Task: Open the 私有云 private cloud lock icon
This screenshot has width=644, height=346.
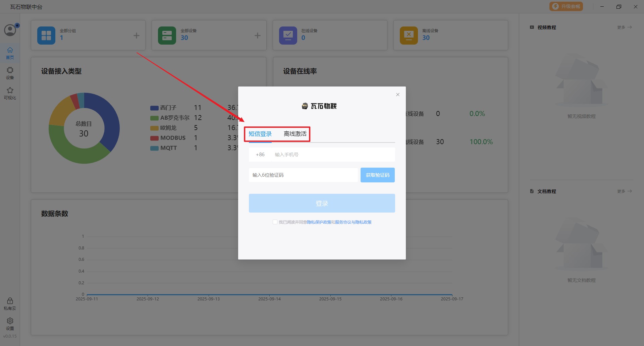Action: pyautogui.click(x=10, y=303)
